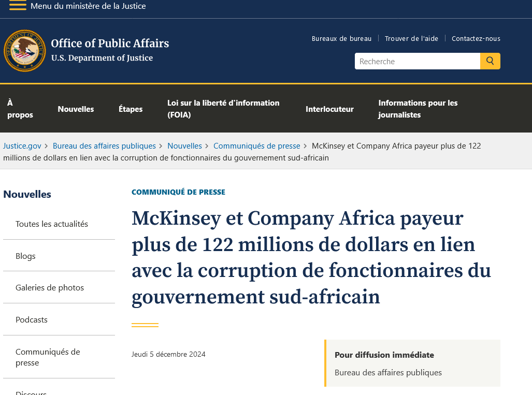Click 'Bureau des affaires publiques' in info box
Viewport: 532px width, 395px height.
point(388,372)
